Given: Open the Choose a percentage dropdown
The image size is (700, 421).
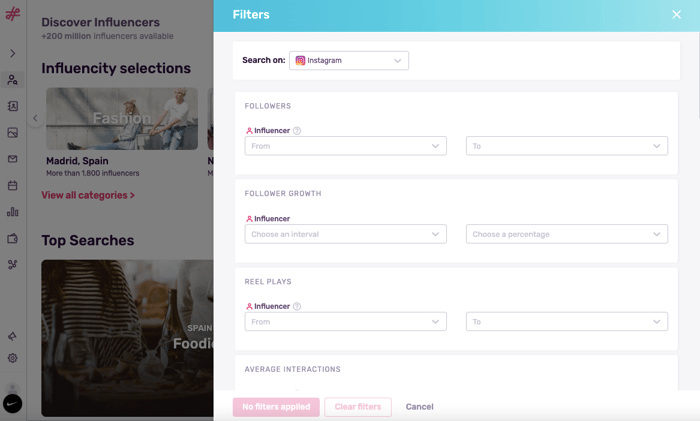Looking at the screenshot, I should [x=566, y=234].
